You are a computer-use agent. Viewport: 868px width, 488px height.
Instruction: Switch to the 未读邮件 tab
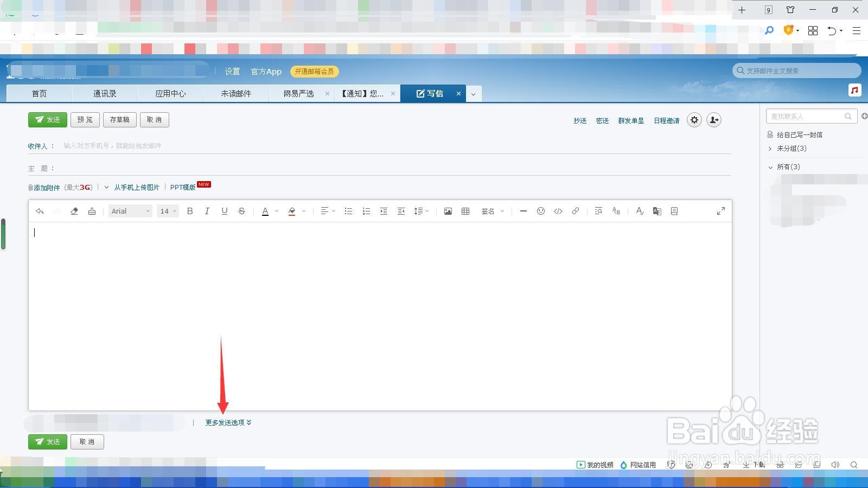(x=235, y=93)
